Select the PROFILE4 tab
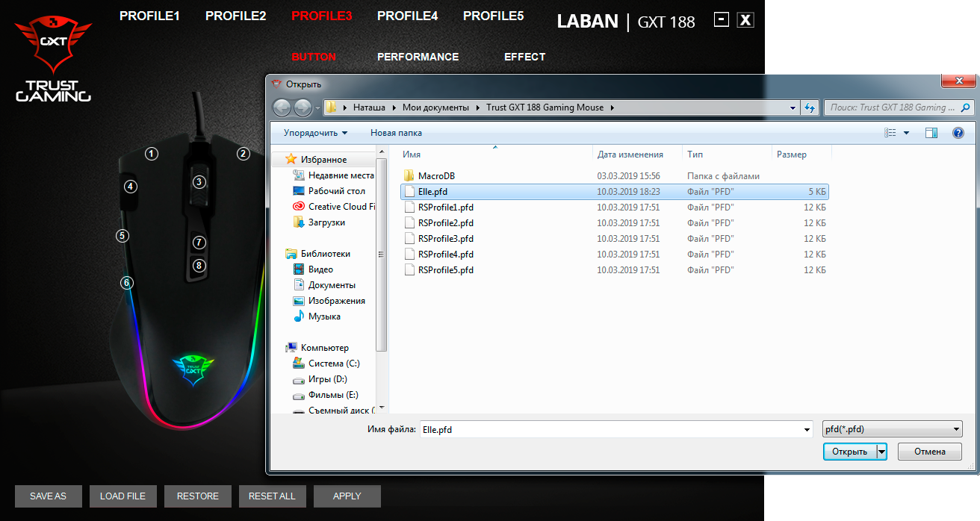 [x=407, y=16]
